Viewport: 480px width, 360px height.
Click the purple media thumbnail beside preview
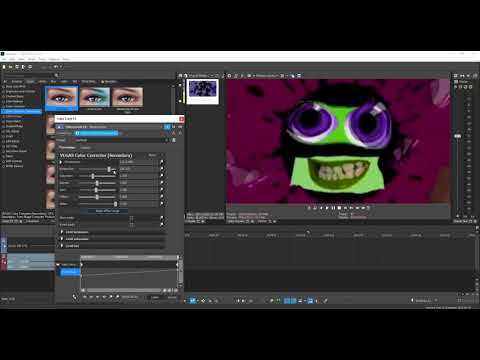tap(203, 89)
